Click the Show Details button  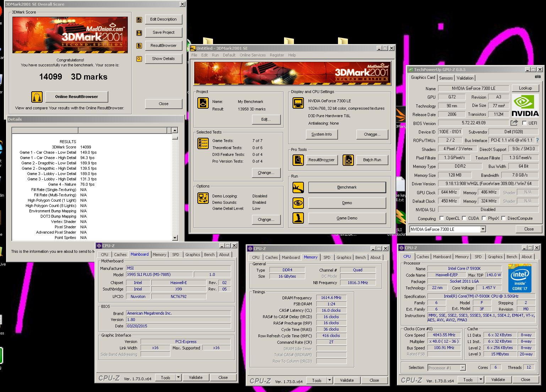click(164, 59)
